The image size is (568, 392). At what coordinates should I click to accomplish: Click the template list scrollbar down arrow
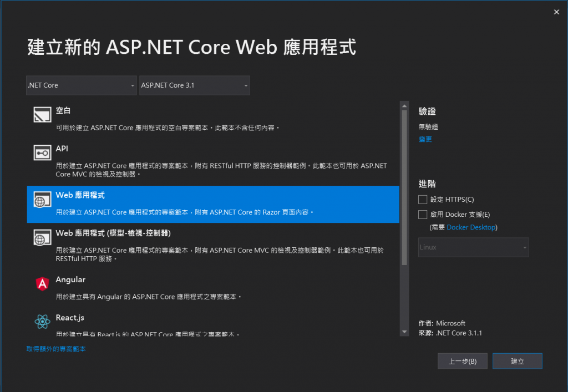(404, 332)
